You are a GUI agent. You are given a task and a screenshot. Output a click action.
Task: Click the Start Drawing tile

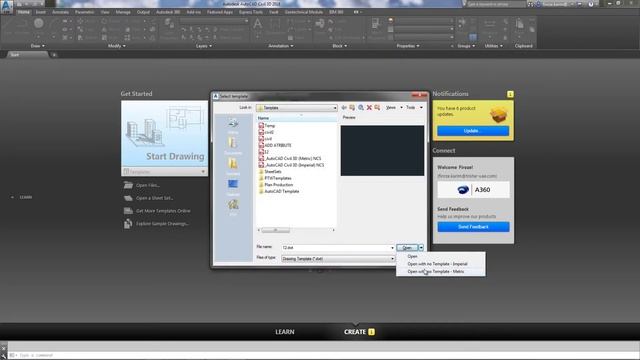point(164,134)
